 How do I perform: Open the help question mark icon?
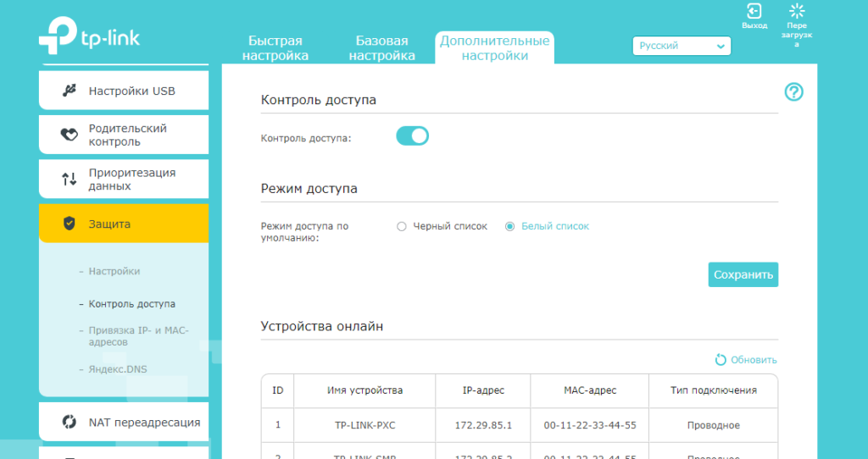coord(793,92)
